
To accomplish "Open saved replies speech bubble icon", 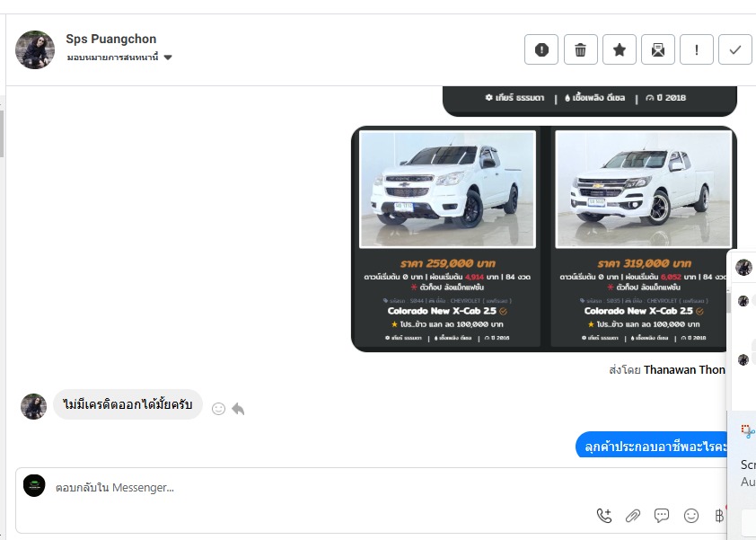I will pyautogui.click(x=662, y=516).
